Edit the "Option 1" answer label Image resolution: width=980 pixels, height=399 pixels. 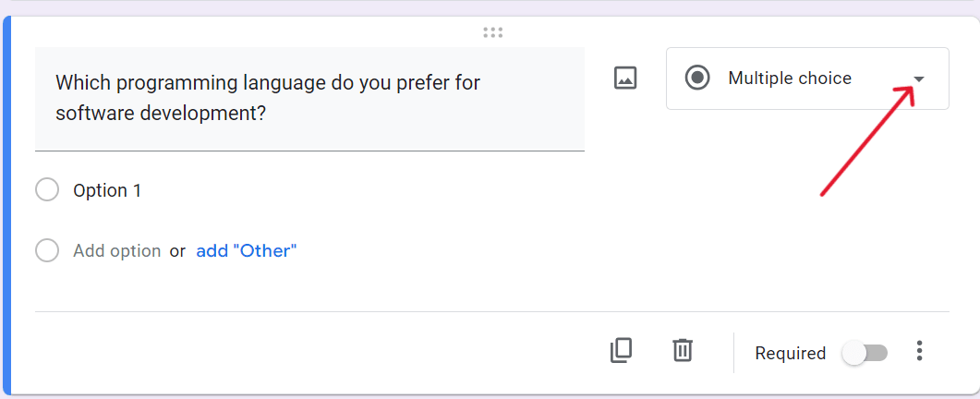coord(107,190)
